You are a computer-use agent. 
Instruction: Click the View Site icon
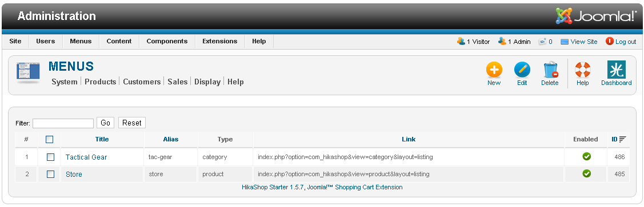[x=565, y=42]
